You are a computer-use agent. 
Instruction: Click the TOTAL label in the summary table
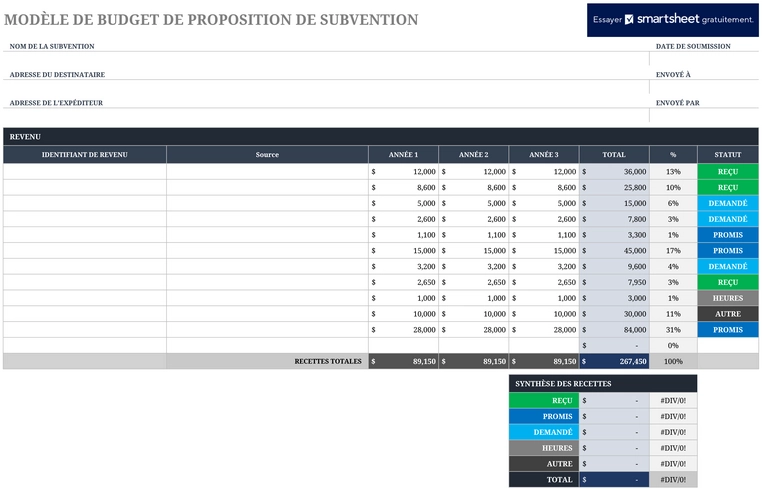[x=544, y=479]
